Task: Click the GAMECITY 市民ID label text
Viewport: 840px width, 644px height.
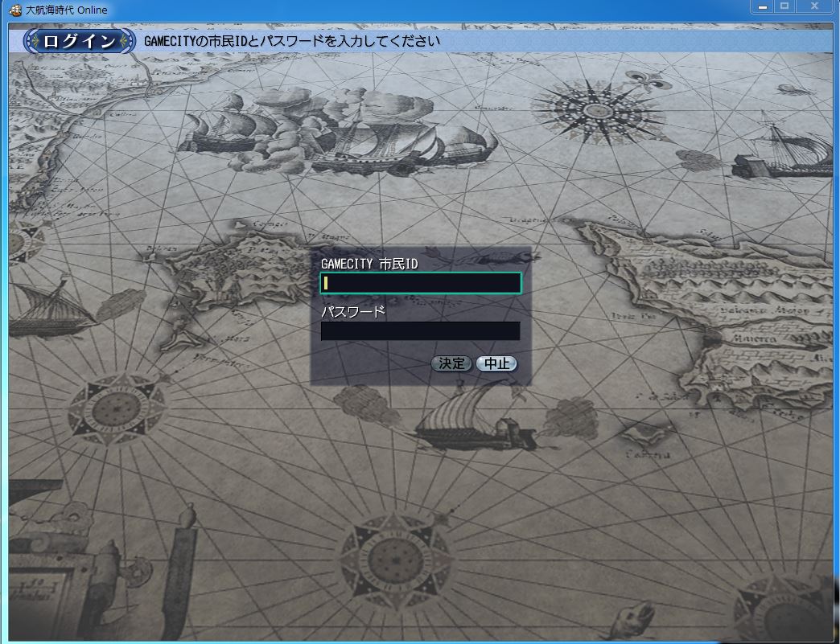Action: (x=369, y=264)
